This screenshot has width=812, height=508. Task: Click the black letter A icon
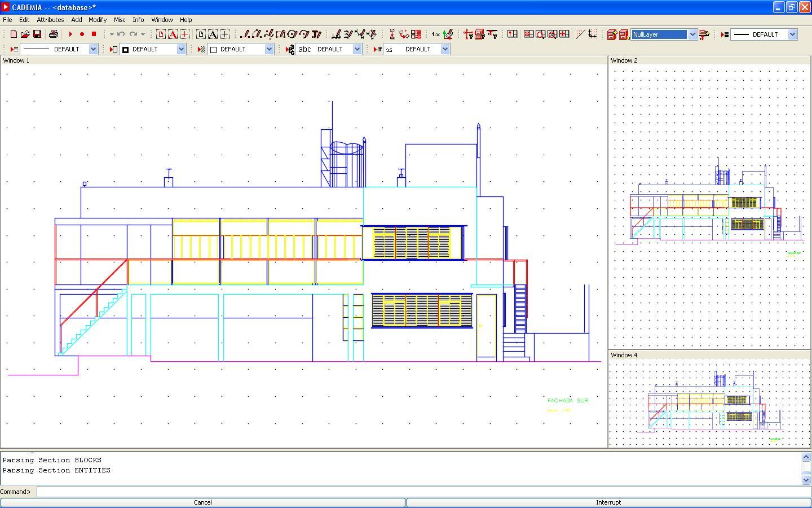click(213, 34)
